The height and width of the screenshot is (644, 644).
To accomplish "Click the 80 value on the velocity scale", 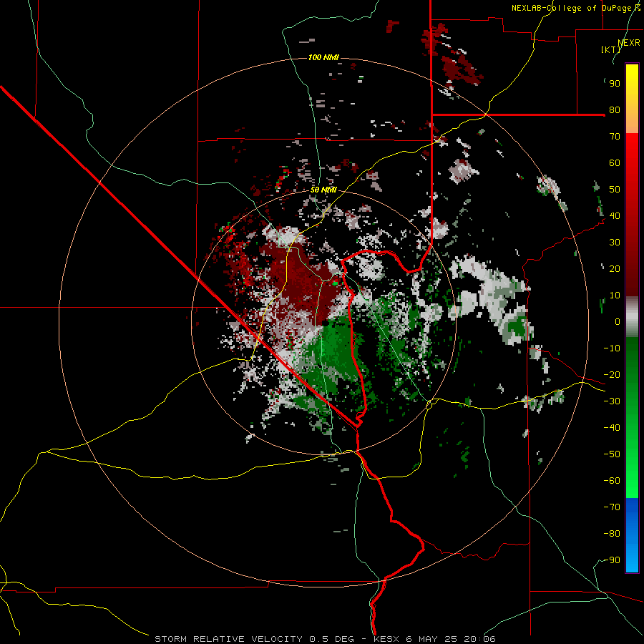I will [615, 109].
